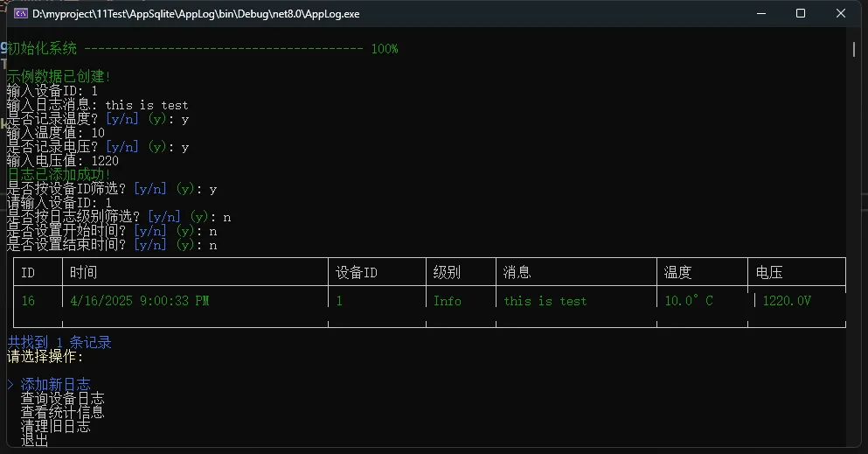Viewport: 868px width, 454px height.
Task: Click the "this is test" message cell
Action: (x=545, y=301)
